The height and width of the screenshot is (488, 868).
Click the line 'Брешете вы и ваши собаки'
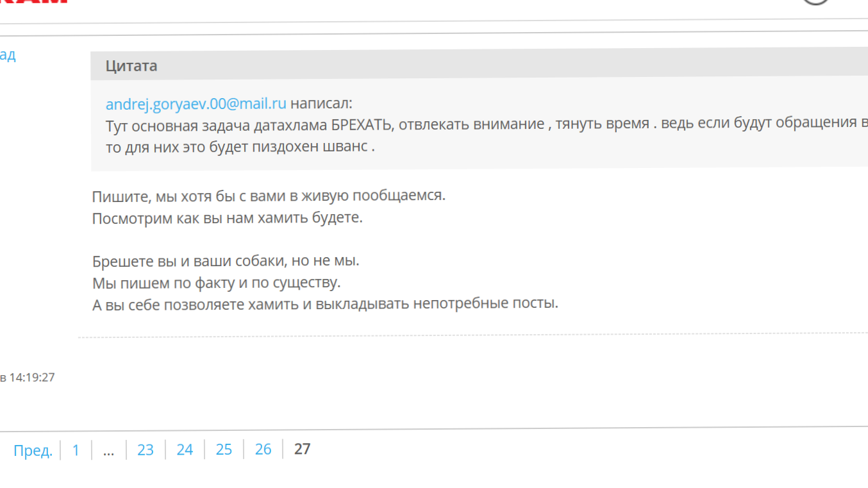tap(226, 261)
